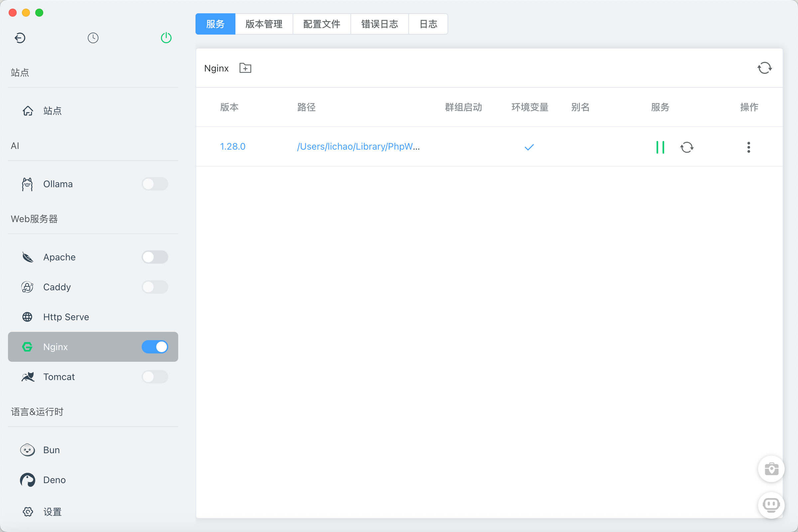Screen dimensions: 798x532
Task: Click the Caddy icon
Action: (x=28, y=287)
